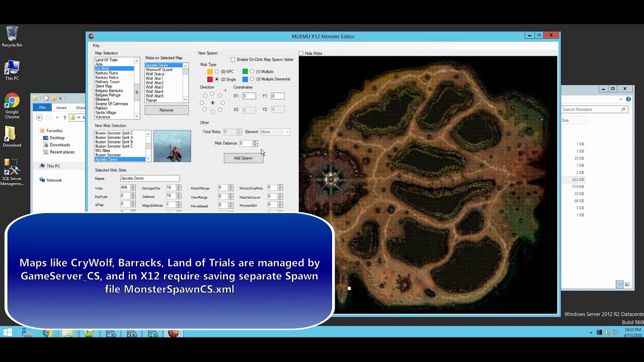Image resolution: width=644 pixels, height=362 pixels.
Task: Click the Monster Editor title bar app icon
Action: click(91, 36)
